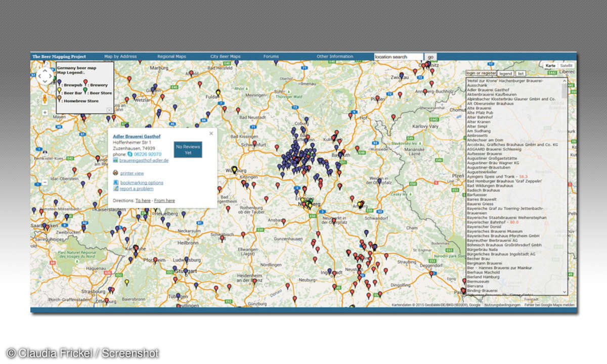This screenshot has height=364, width=607.
Task: Select Badisch Brauhaus in list
Action: [x=485, y=190]
